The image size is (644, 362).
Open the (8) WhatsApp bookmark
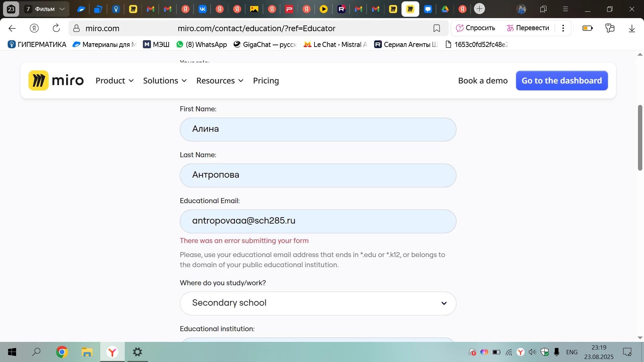[x=202, y=45]
